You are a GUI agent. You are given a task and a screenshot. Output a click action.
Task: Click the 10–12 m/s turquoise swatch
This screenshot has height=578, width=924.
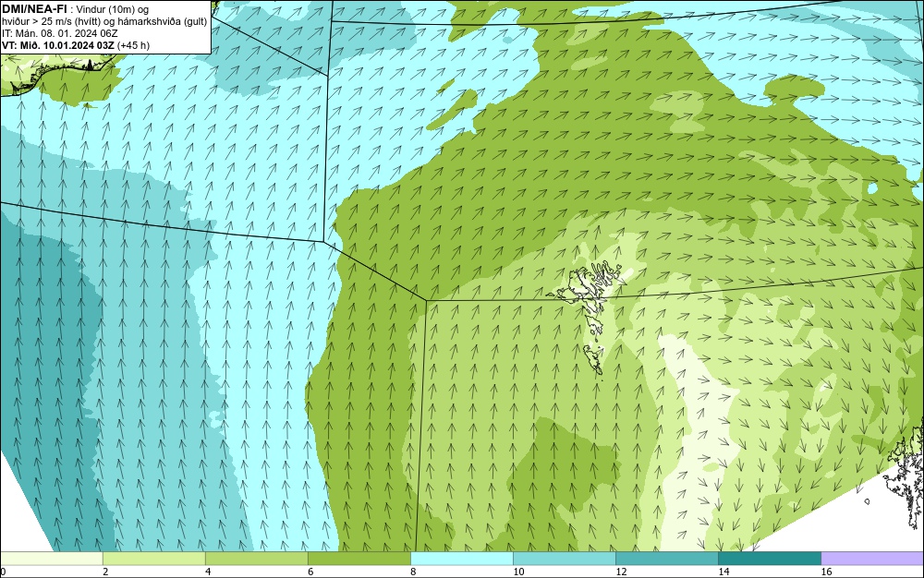[x=564, y=558]
